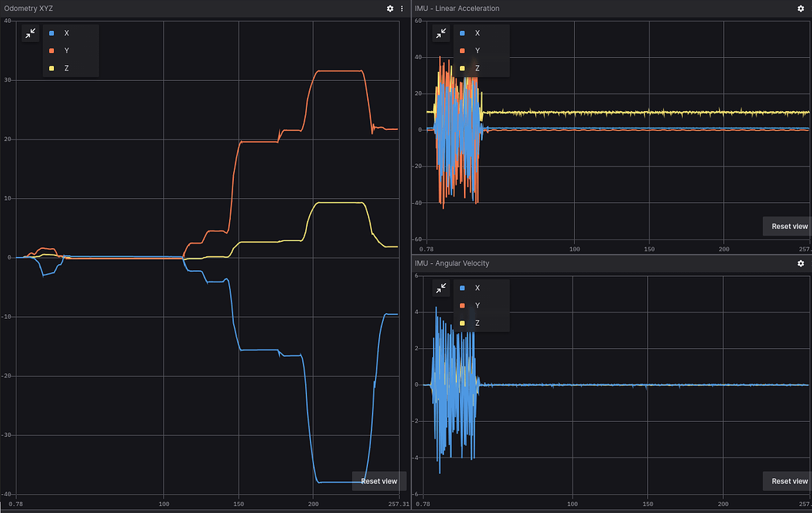Click yellow Z color swatch in Odometry legend
The height and width of the screenshot is (513, 812).
pyautogui.click(x=52, y=68)
